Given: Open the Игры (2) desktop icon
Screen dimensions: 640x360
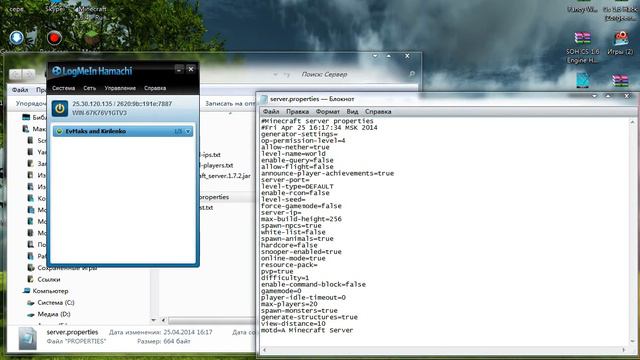Looking at the screenshot, I should [620, 43].
